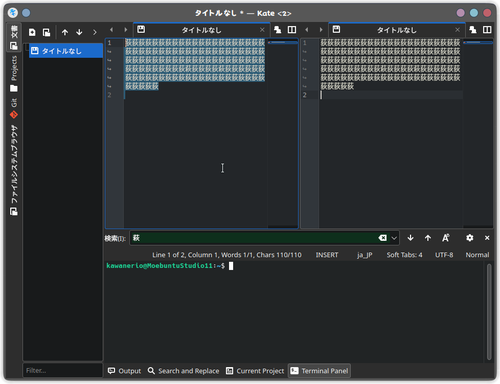Maximize the Kate window
Image resolution: width=500 pixels, height=384 pixels.
474,13
